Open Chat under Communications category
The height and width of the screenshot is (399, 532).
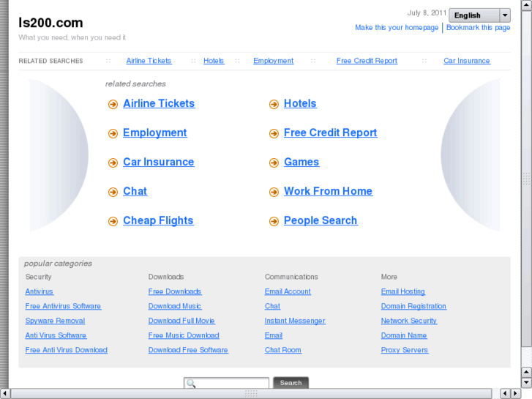[272, 306]
